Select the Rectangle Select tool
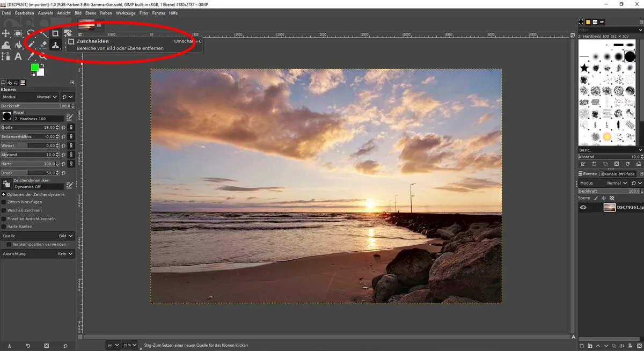The width and height of the screenshot is (644, 351). point(18,33)
